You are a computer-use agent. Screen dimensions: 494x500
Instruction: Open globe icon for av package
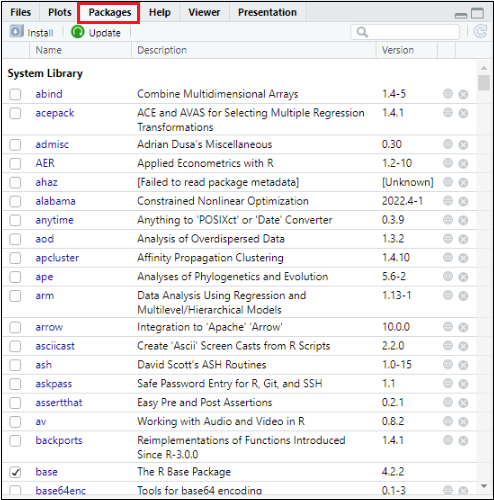(x=448, y=421)
